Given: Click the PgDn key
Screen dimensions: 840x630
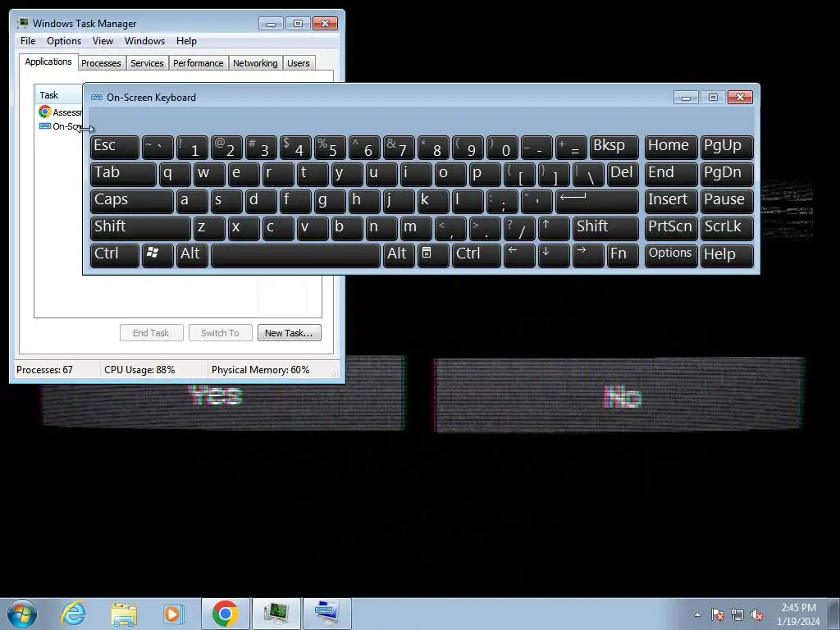Looking at the screenshot, I should click(727, 174).
